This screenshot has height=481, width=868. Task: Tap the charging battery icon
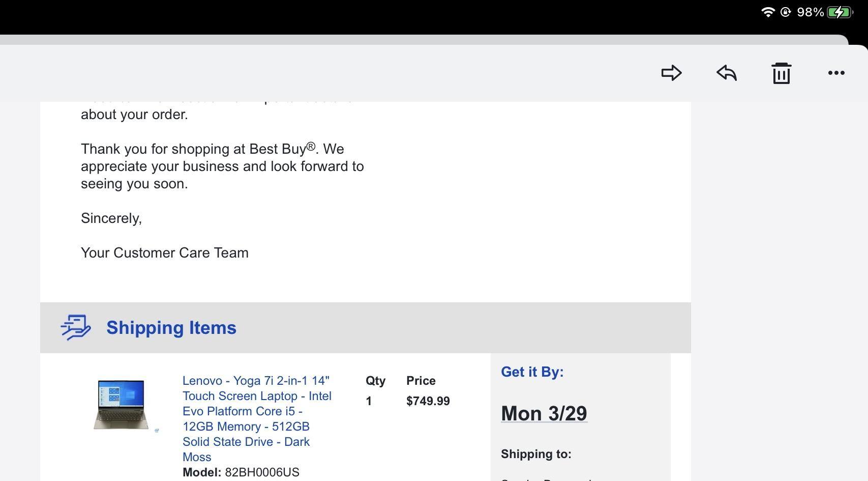pyautogui.click(x=840, y=12)
